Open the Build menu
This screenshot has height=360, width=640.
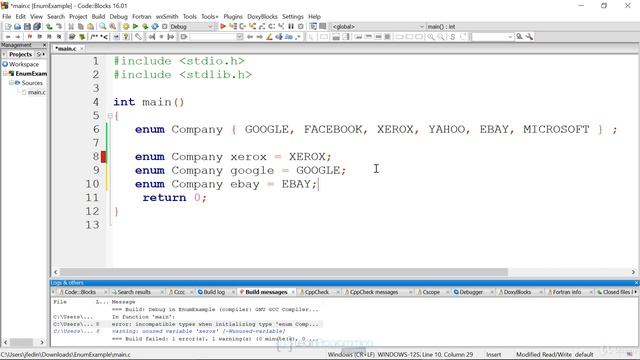click(98, 16)
